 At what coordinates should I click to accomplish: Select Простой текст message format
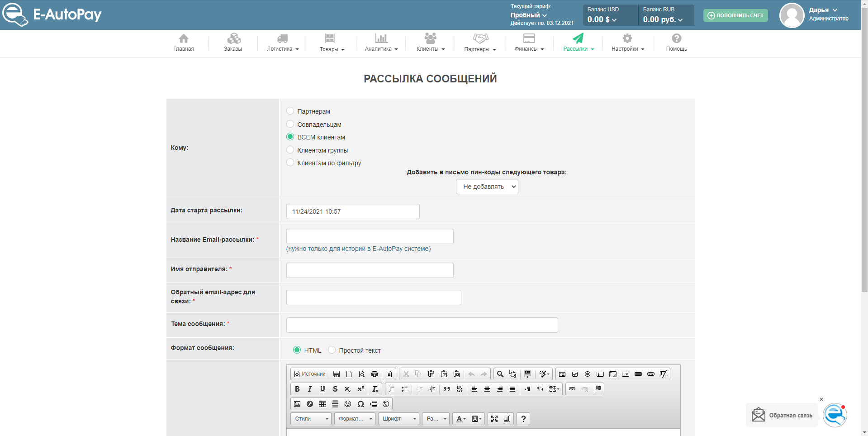[x=332, y=350]
